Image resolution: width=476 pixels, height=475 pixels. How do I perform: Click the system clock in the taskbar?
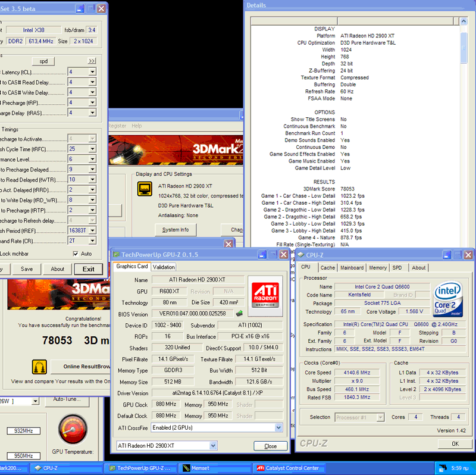[460, 468]
